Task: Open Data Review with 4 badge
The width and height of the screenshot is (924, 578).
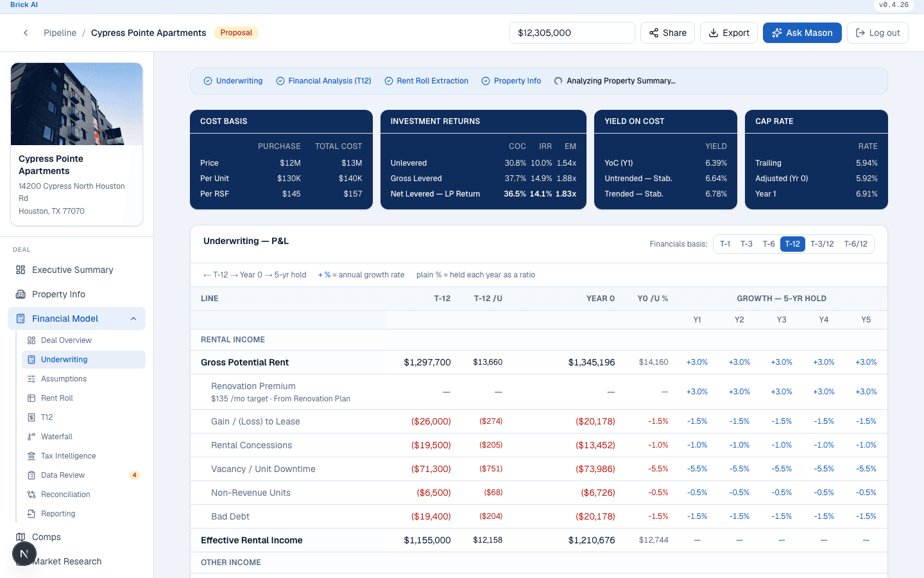Action: [x=83, y=475]
